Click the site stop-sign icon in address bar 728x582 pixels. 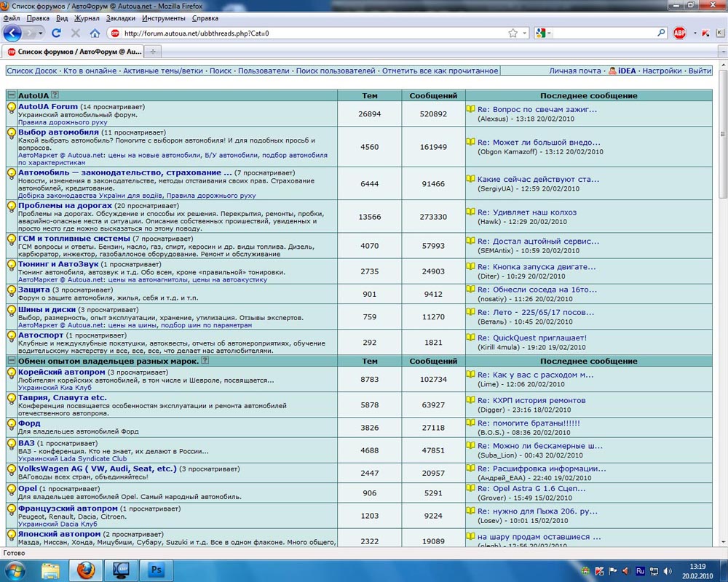point(115,33)
